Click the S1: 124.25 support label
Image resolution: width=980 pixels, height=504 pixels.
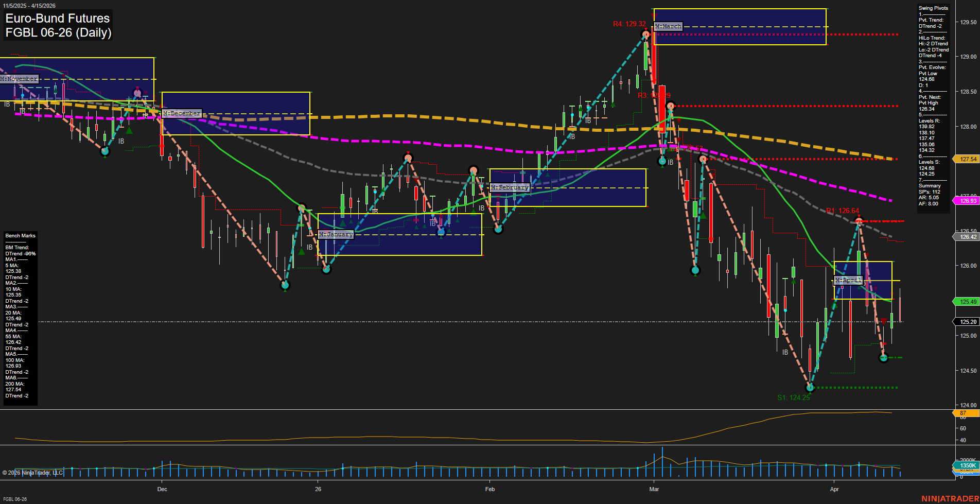tap(793, 397)
